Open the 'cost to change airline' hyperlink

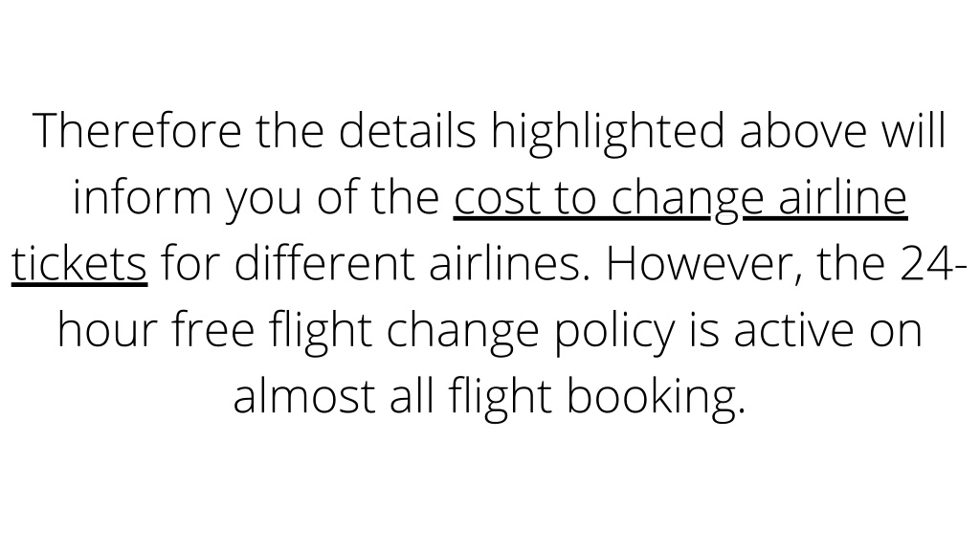click(680, 198)
